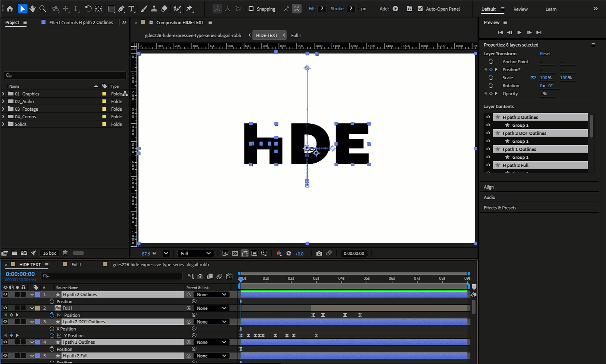Activate the Type tool
Image resolution: width=606 pixels, height=364 pixels.
click(132, 9)
